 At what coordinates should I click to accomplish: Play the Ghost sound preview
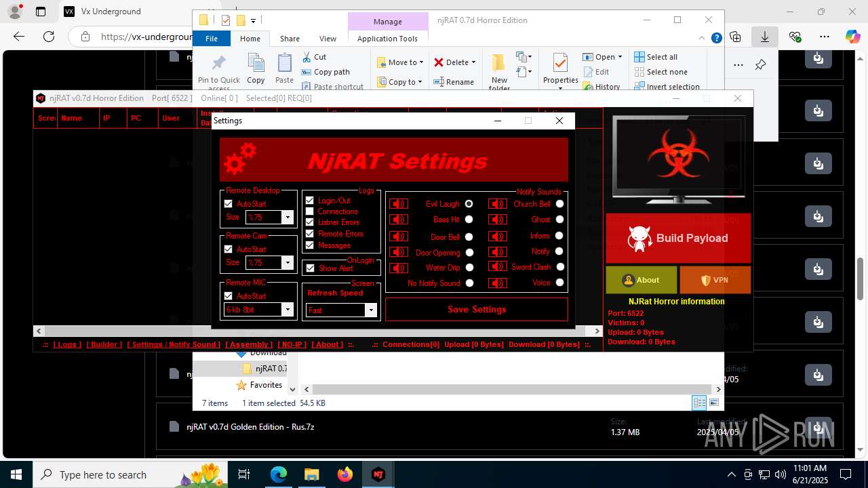pyautogui.click(x=498, y=219)
